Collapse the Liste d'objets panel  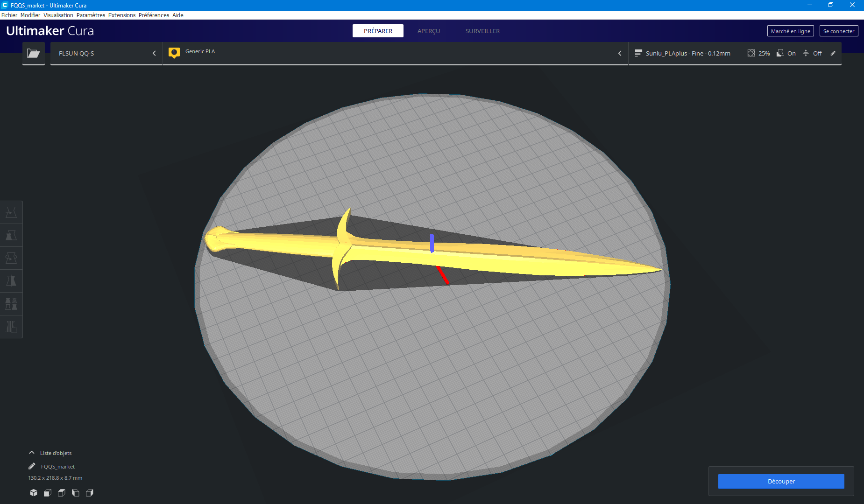coord(32,452)
